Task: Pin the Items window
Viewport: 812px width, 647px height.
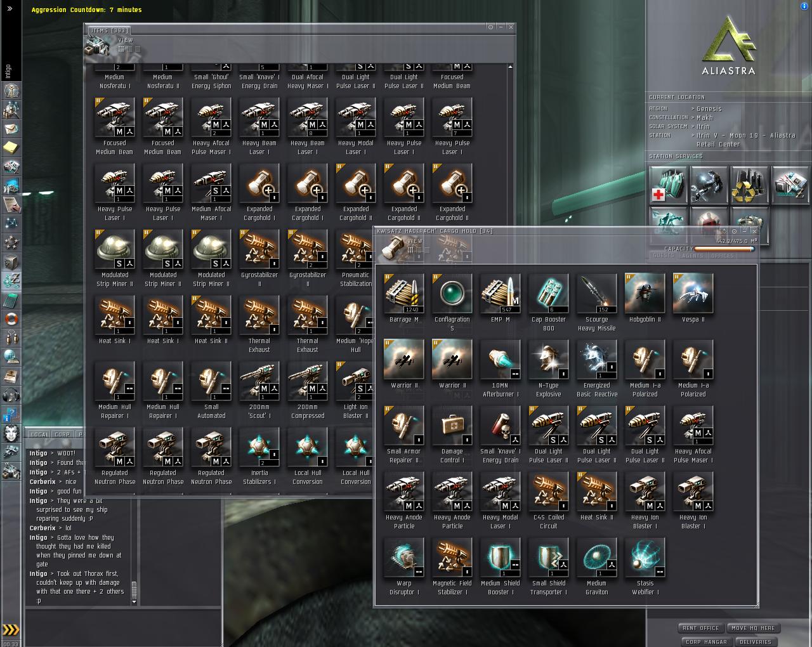Action: [490, 27]
